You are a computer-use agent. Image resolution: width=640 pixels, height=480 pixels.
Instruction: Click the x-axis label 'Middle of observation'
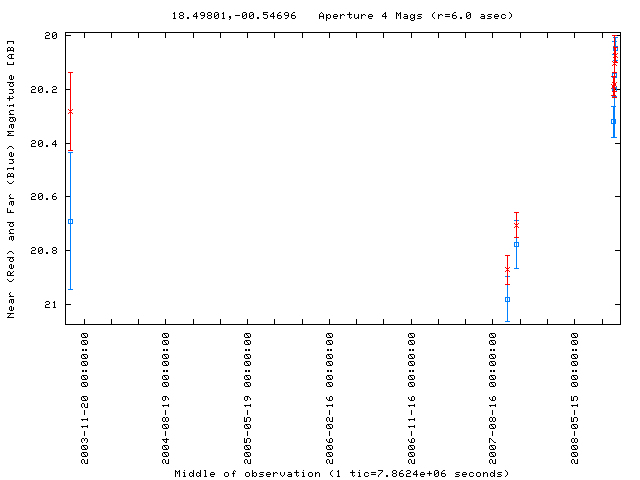247,474
